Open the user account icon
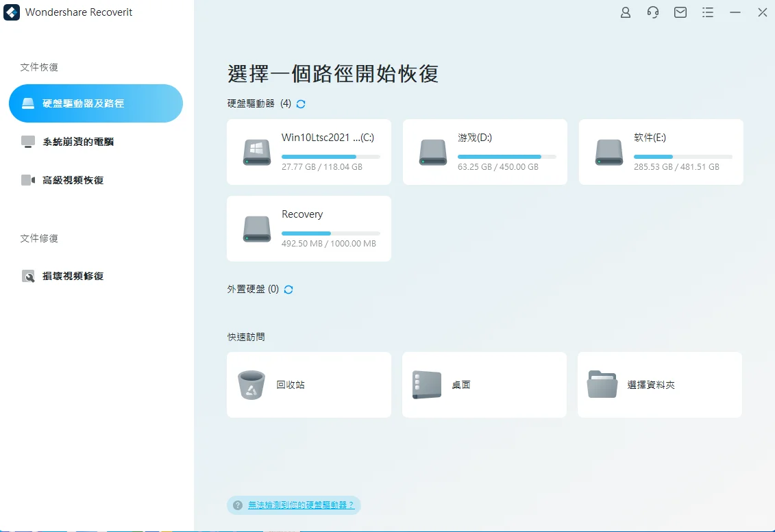 [x=625, y=12]
